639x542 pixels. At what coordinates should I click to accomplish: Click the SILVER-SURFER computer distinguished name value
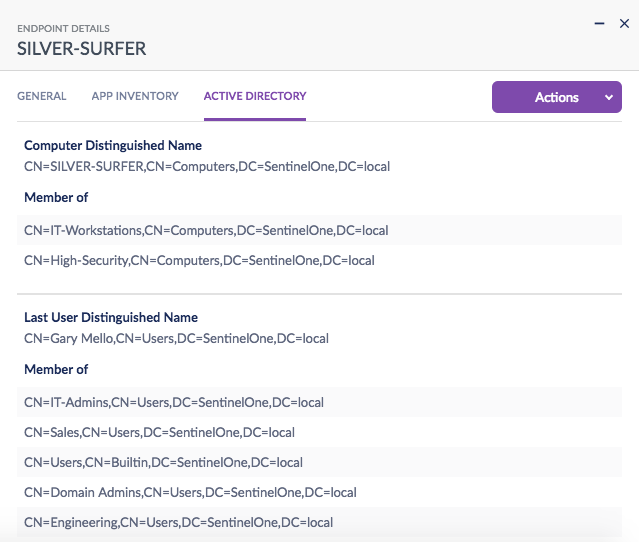click(207, 166)
